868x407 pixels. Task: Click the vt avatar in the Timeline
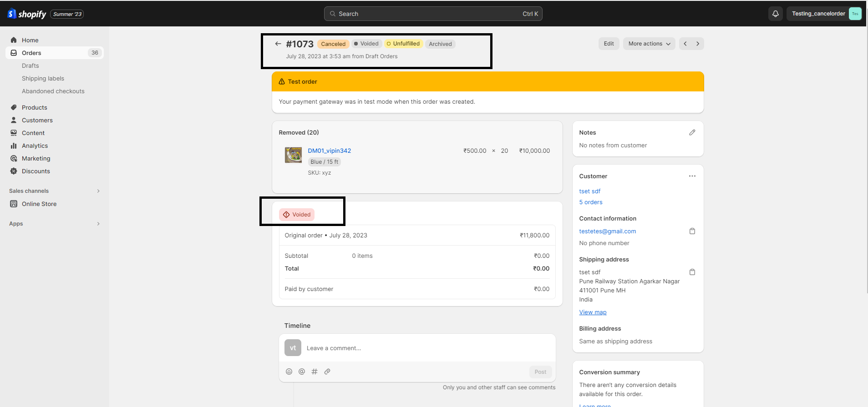[x=293, y=348]
